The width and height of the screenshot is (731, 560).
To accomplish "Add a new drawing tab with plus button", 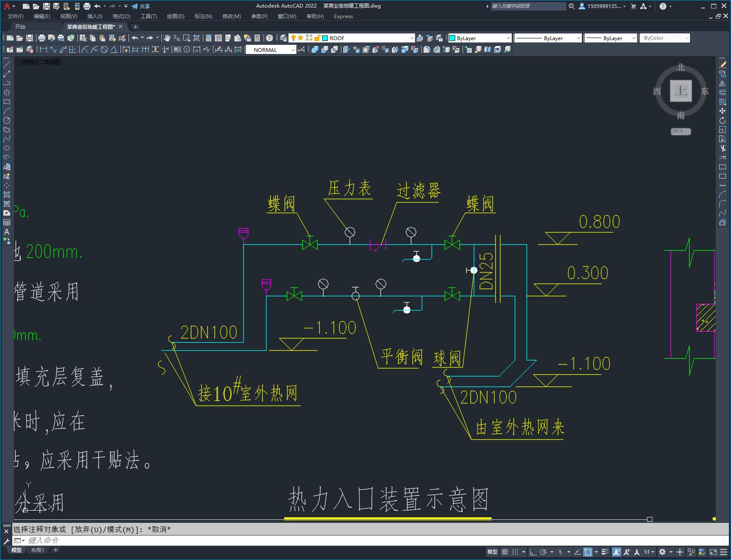I will click(136, 27).
